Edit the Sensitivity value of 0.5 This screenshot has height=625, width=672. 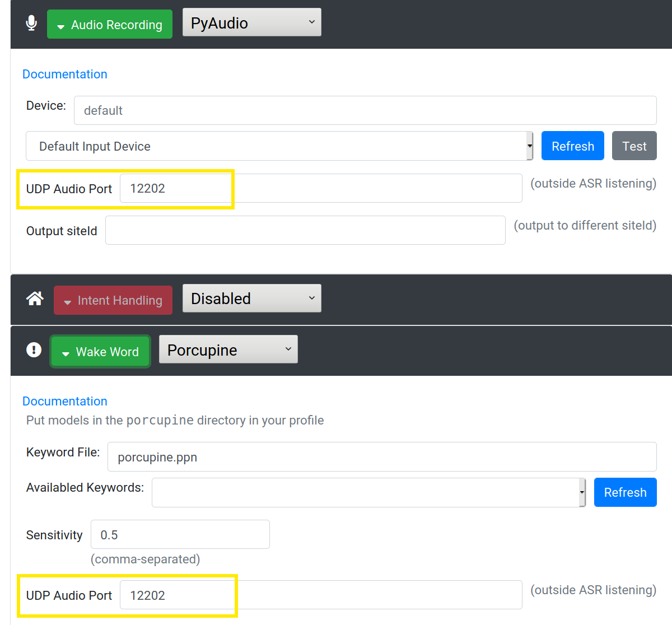180,534
